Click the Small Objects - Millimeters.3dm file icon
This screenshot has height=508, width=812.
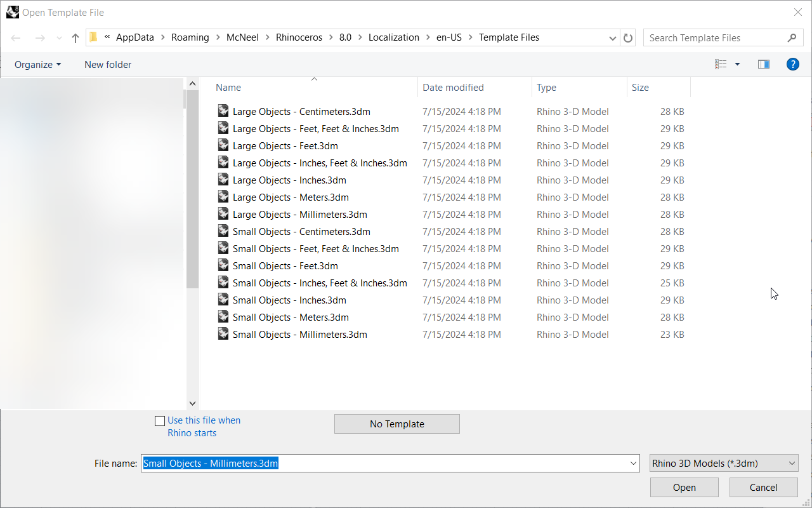pos(223,334)
